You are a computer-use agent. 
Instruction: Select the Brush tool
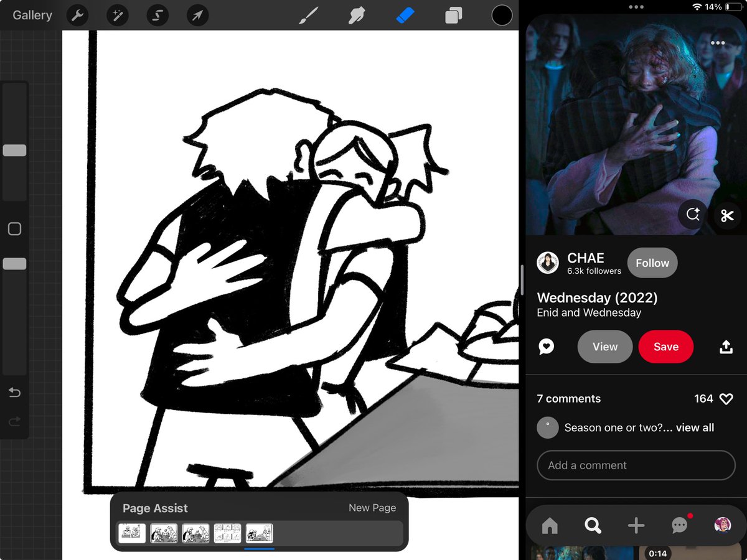[309, 15]
